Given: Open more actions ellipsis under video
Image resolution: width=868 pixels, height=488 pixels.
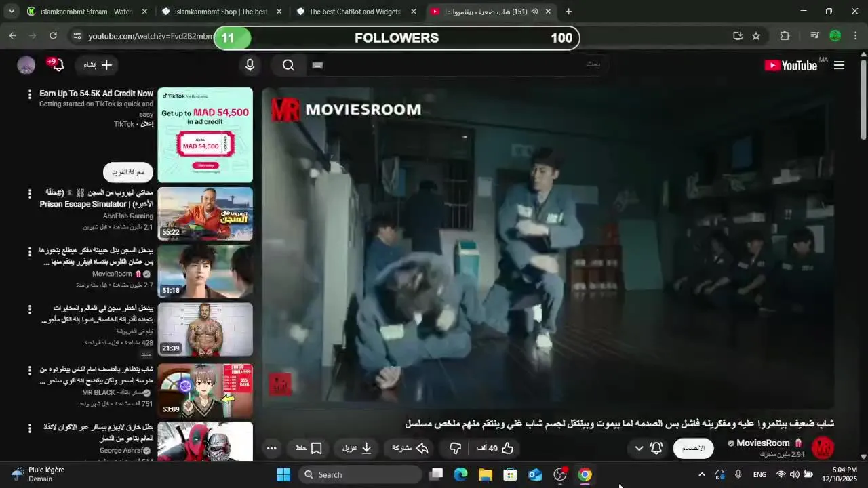Looking at the screenshot, I should click(x=271, y=448).
